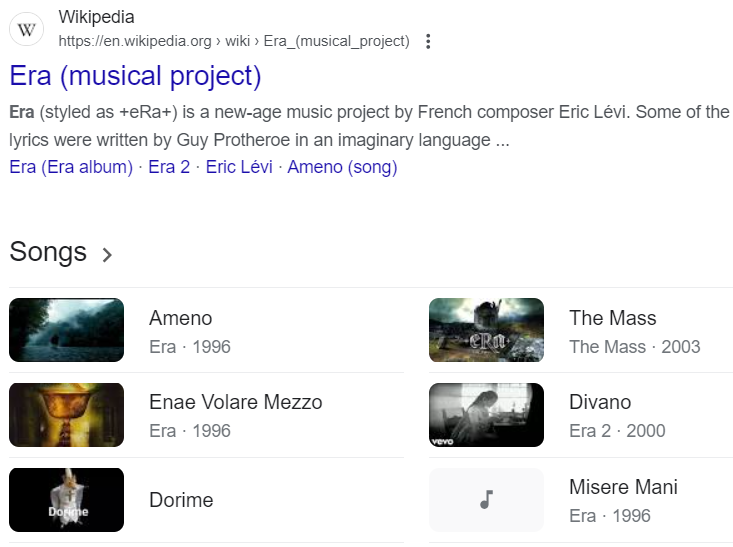Click the music note placeholder for Misere Mani
This screenshot has width=733, height=547.
(486, 500)
